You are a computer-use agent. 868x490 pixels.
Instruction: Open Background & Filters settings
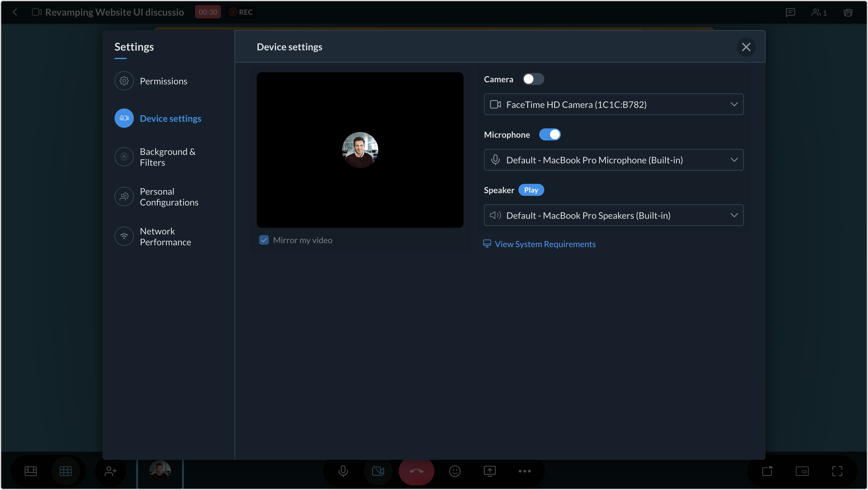[x=168, y=157]
